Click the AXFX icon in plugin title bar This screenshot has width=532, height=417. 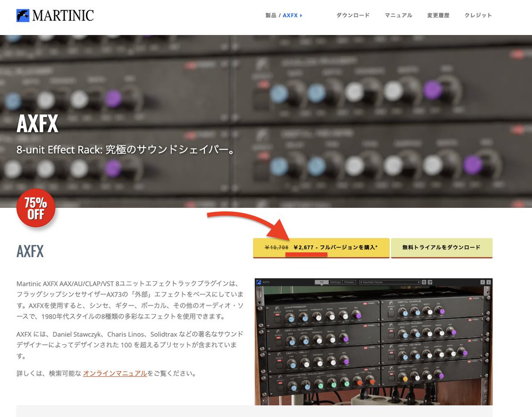pos(258,282)
